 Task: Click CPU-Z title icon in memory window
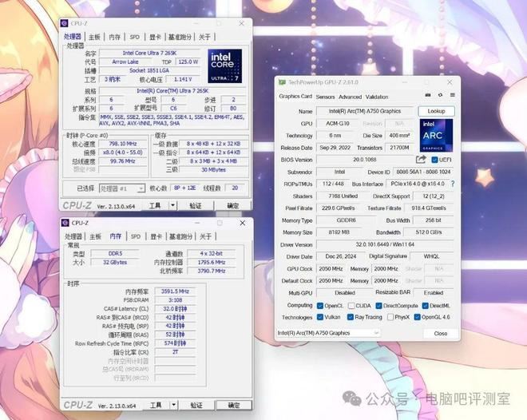point(65,223)
